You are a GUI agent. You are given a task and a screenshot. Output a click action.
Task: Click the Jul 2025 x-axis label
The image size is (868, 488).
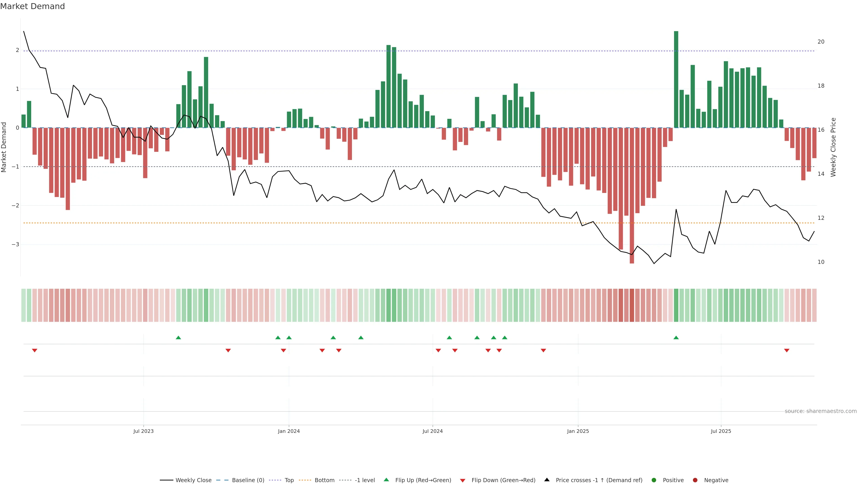pos(721,431)
